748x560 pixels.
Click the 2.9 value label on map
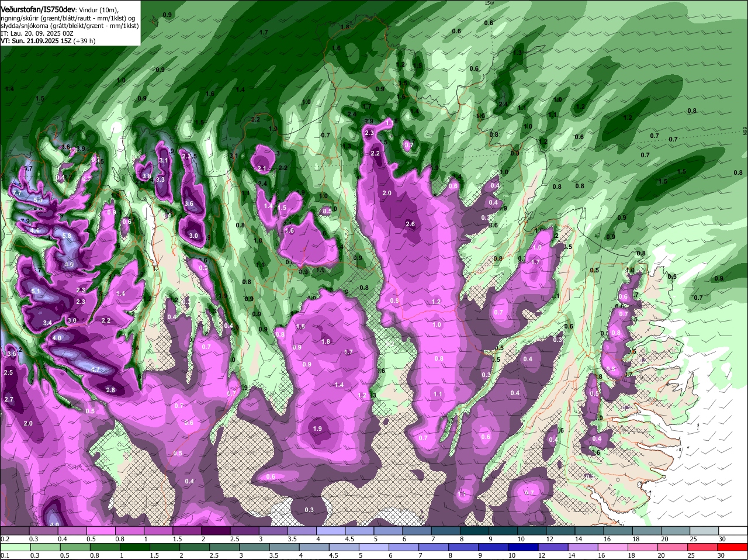(369, 121)
